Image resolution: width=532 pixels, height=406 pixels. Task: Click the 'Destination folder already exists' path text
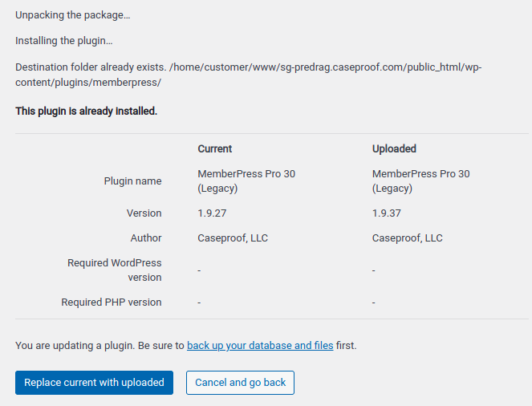point(249,75)
